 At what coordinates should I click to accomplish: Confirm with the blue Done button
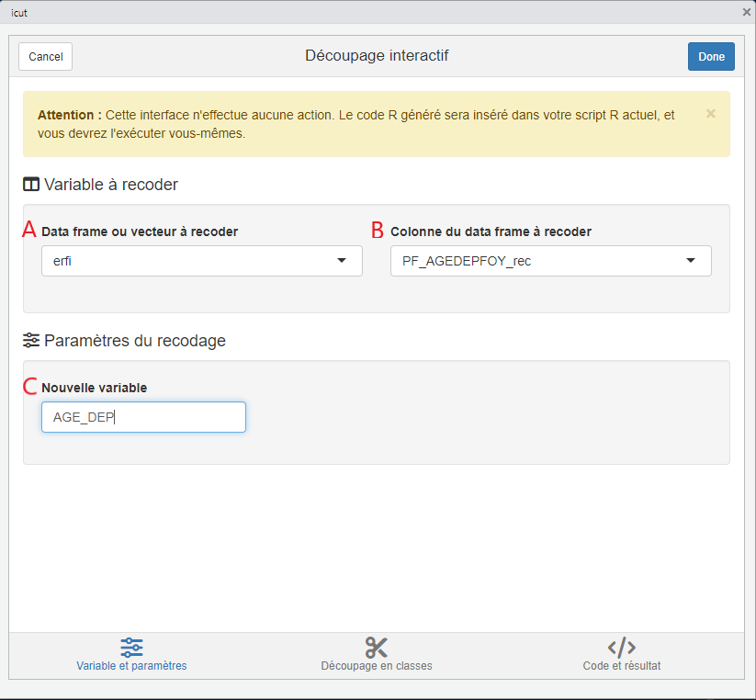[x=710, y=56]
